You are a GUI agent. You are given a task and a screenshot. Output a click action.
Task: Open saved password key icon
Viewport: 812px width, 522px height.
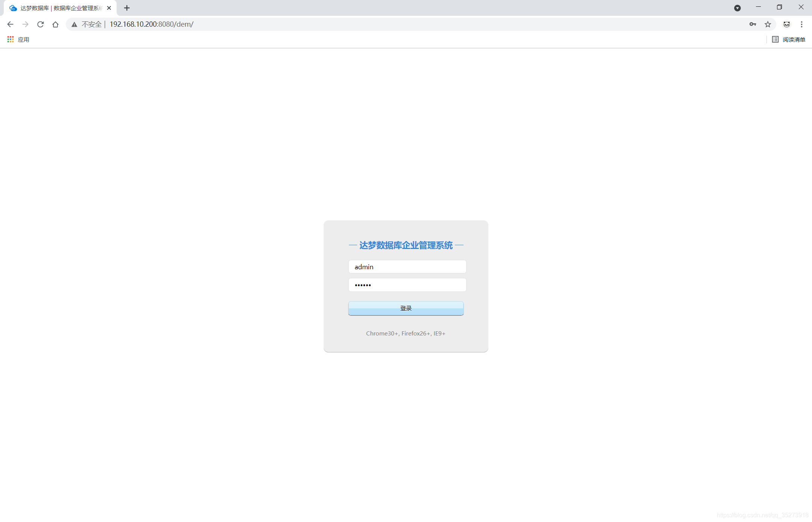tap(753, 24)
